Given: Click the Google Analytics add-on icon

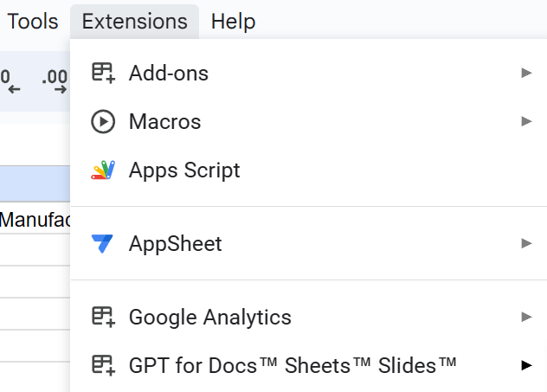Looking at the screenshot, I should click(x=103, y=318).
